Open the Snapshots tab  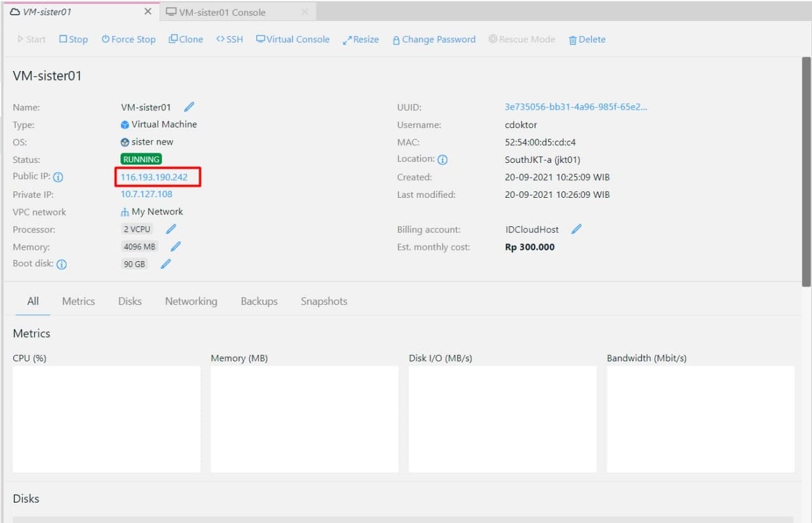[x=324, y=301]
